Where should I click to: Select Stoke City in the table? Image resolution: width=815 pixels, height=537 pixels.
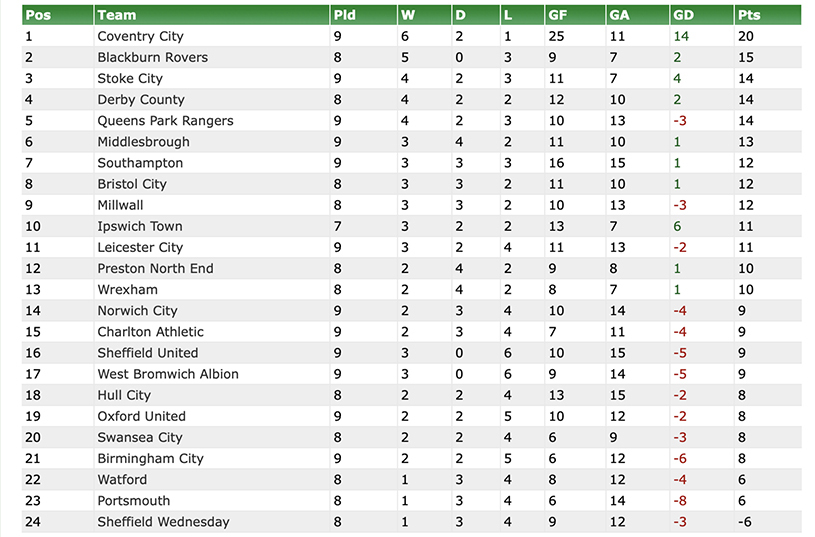[130, 78]
